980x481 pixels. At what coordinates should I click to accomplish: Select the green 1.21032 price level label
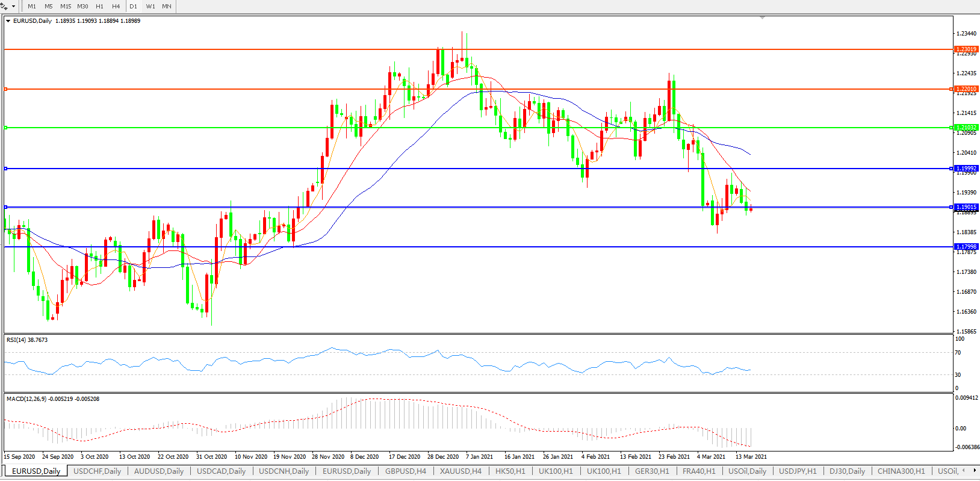coord(966,128)
